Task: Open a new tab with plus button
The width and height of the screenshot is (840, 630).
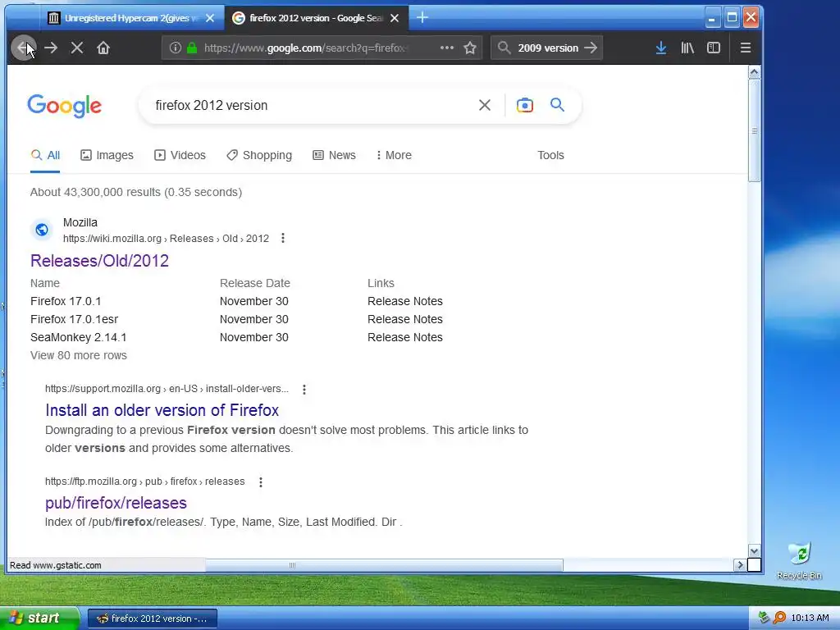Action: point(422,18)
